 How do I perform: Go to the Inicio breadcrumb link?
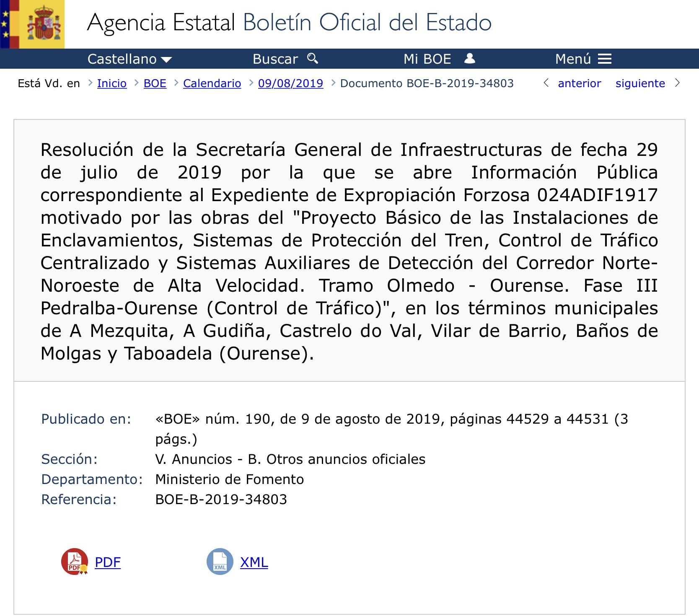click(112, 83)
